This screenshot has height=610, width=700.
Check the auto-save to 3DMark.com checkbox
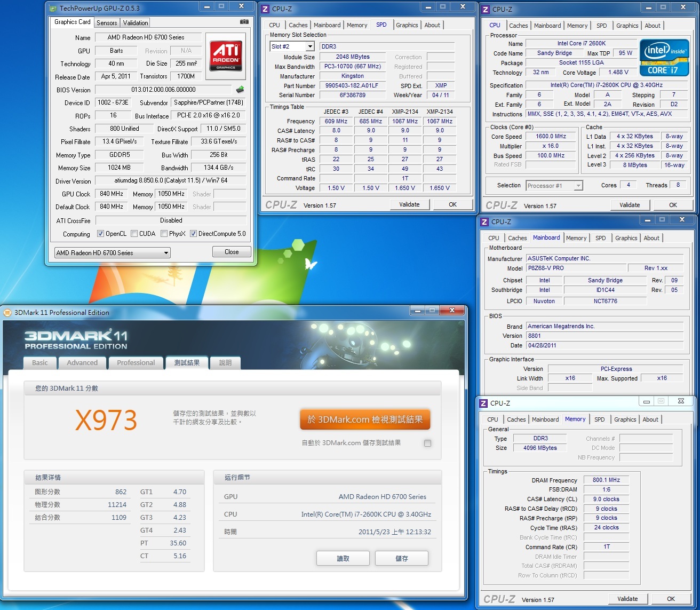tap(427, 443)
